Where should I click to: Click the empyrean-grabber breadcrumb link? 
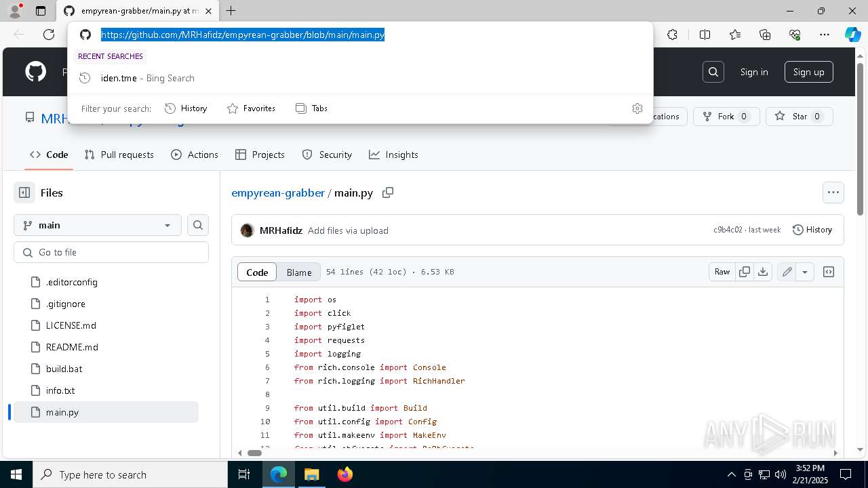point(278,192)
